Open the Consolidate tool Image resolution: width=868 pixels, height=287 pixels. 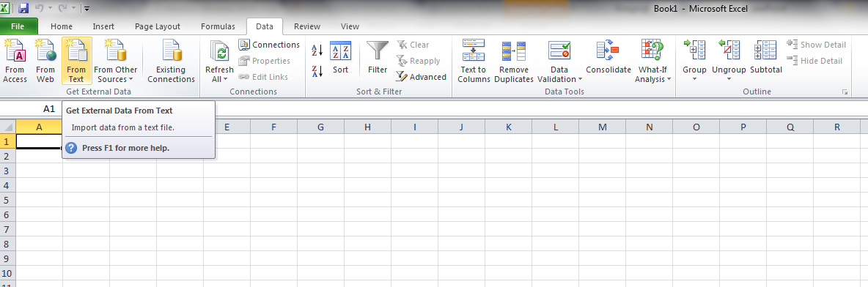click(x=608, y=58)
